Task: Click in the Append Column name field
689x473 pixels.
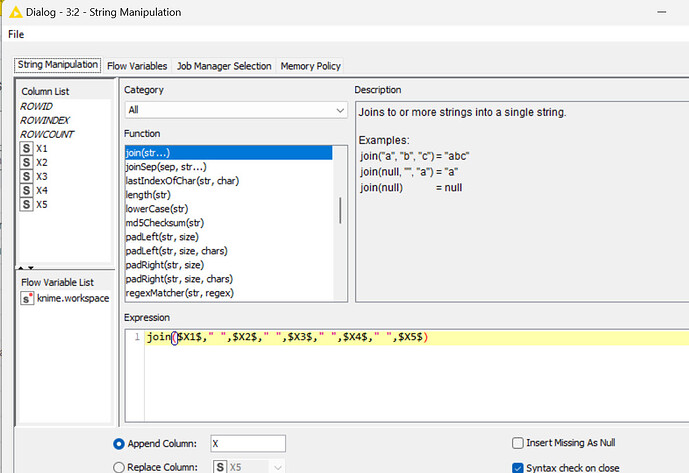Action: 248,444
